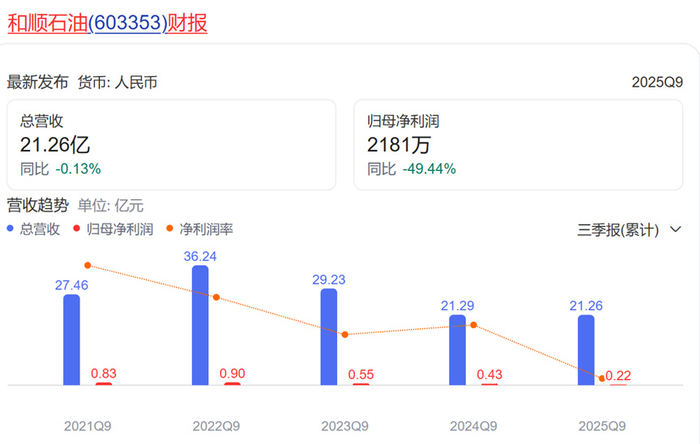Click the 2025Q9 orange profit-margin point
Viewport: 700px width, 444px height.
[602, 378]
